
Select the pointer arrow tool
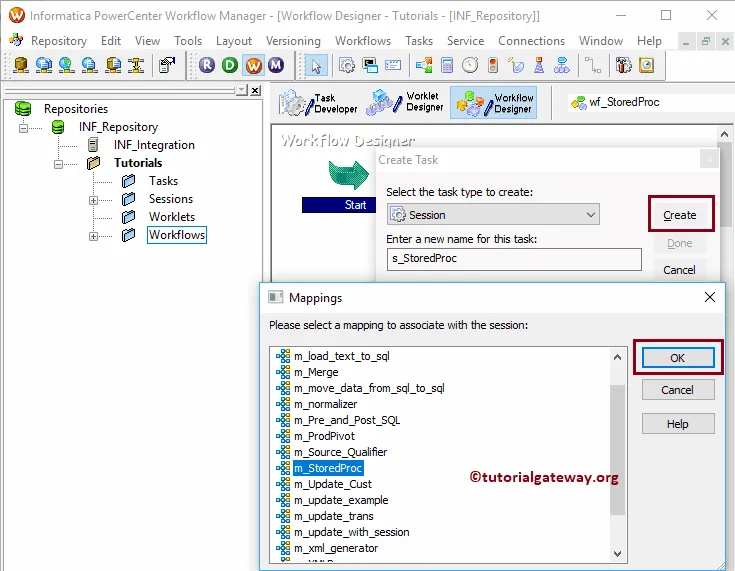316,66
